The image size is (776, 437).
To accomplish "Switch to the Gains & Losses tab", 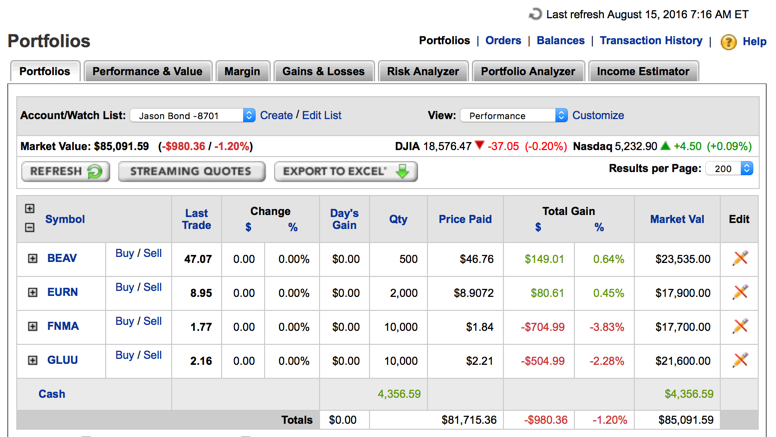I will pyautogui.click(x=324, y=71).
